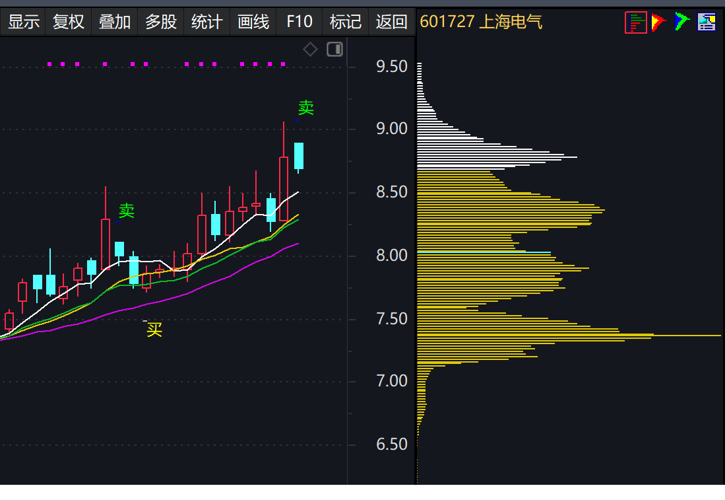Viewport: 725px width, 500px height.
Task: Click the 7.00 price axis label
Action: point(392,381)
